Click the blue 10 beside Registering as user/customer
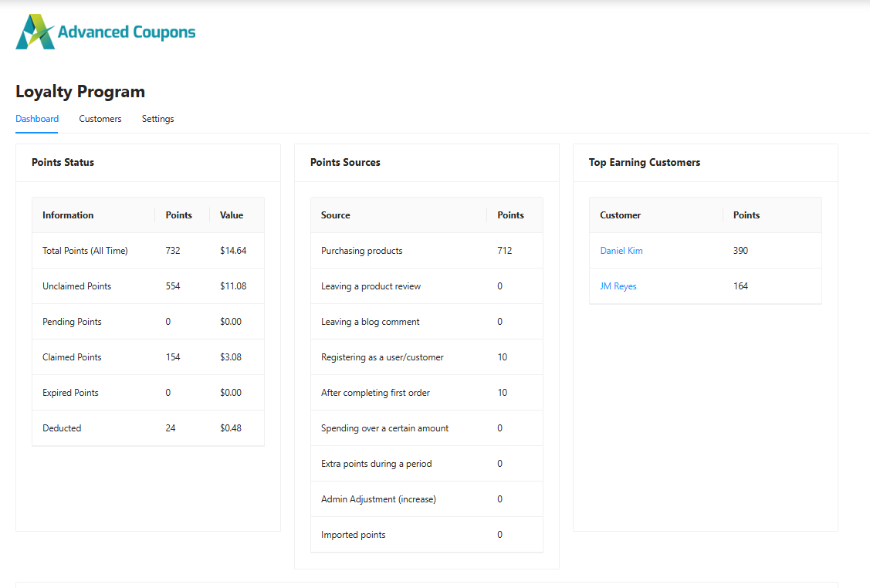Screen dimensions: 870x588 point(502,357)
